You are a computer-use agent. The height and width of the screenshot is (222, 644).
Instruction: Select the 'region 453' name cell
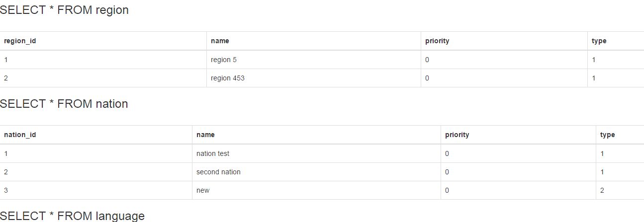coord(228,78)
